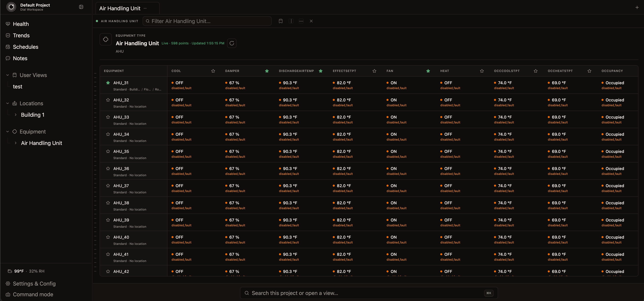Select AHU_37 OCCHEATSTPT value 69.0 °F
The width and height of the screenshot is (644, 301).
(x=559, y=186)
